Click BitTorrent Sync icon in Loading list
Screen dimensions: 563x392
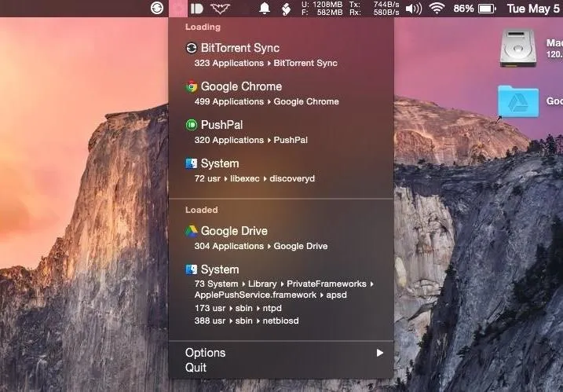point(192,48)
